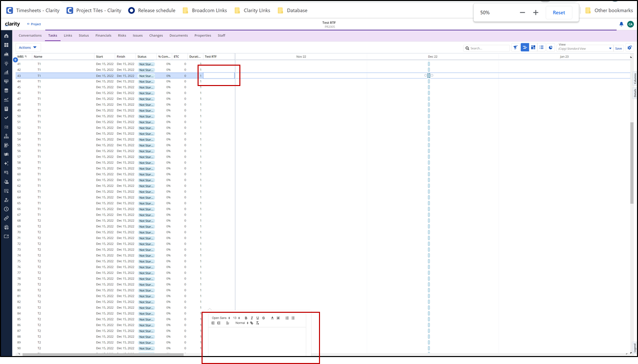
Task: Click Save button next to View
Action: [618, 48]
